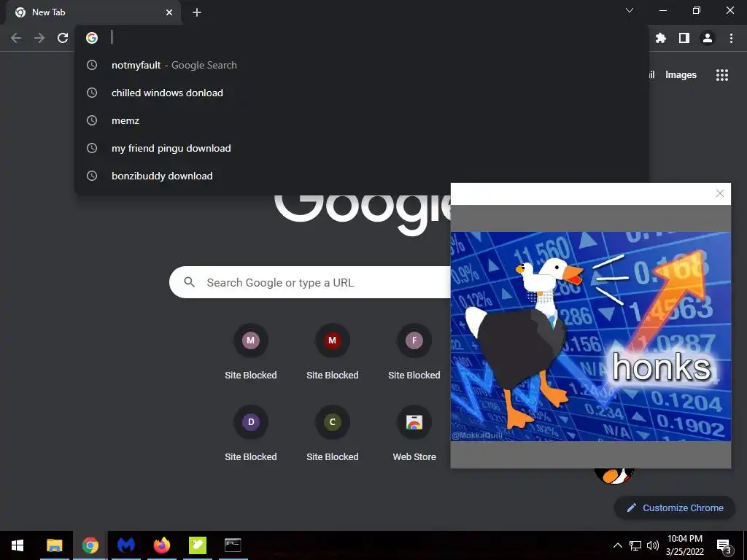Click the Customize Chrome button
Viewport: 747px width, 560px height.
[x=675, y=508]
